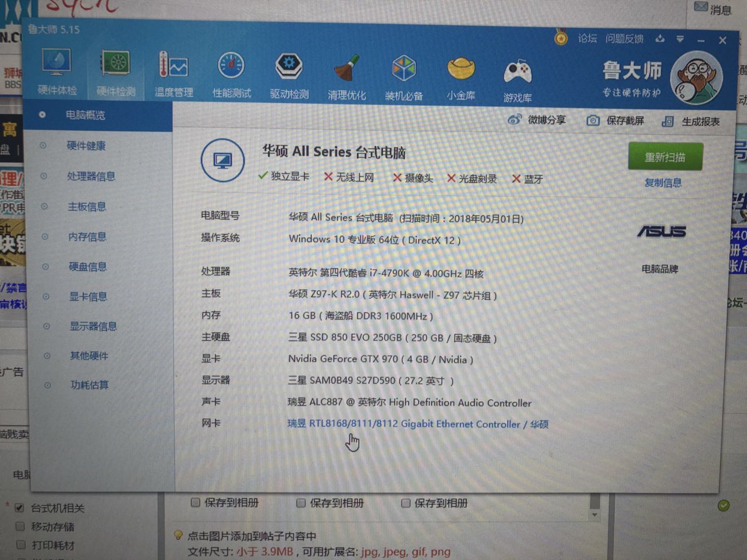Select 主板信息 in sidebar

[87, 207]
